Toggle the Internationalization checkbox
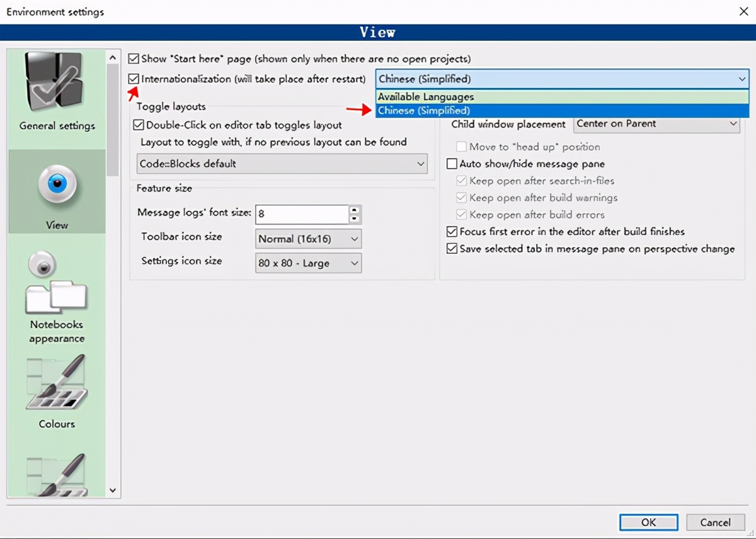The height and width of the screenshot is (539, 756). point(134,79)
